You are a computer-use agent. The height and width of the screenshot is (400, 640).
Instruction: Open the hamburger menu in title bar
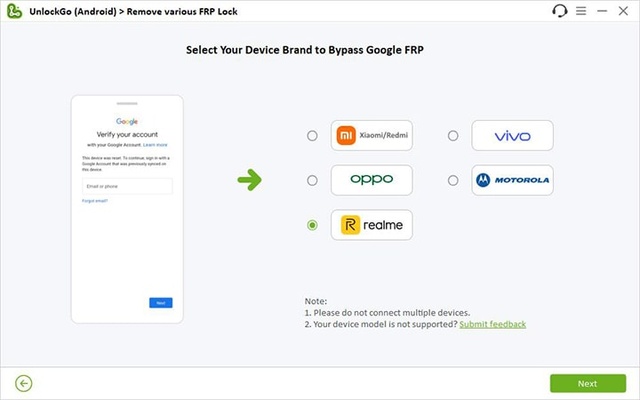click(581, 11)
